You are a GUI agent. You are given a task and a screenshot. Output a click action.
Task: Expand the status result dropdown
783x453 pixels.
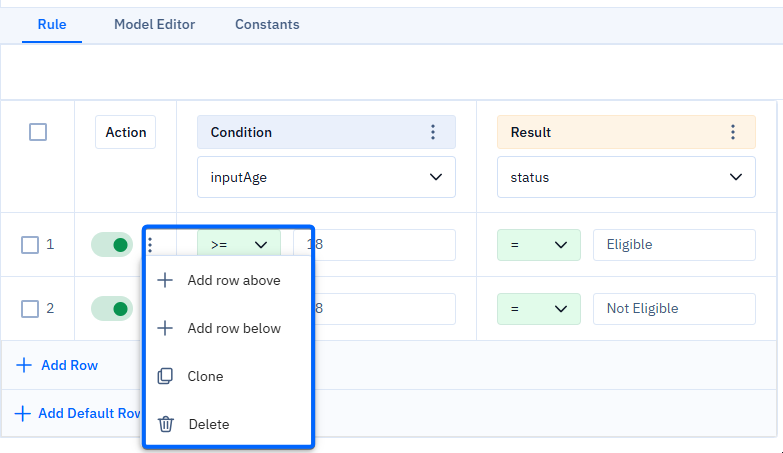[626, 177]
